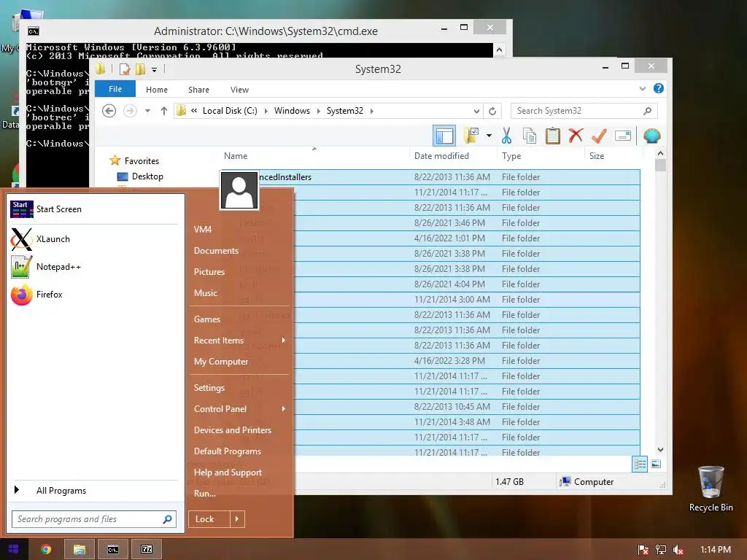Click quick access Properties icon in title bar
Viewport: 747px width, 560px height.
[125, 69]
